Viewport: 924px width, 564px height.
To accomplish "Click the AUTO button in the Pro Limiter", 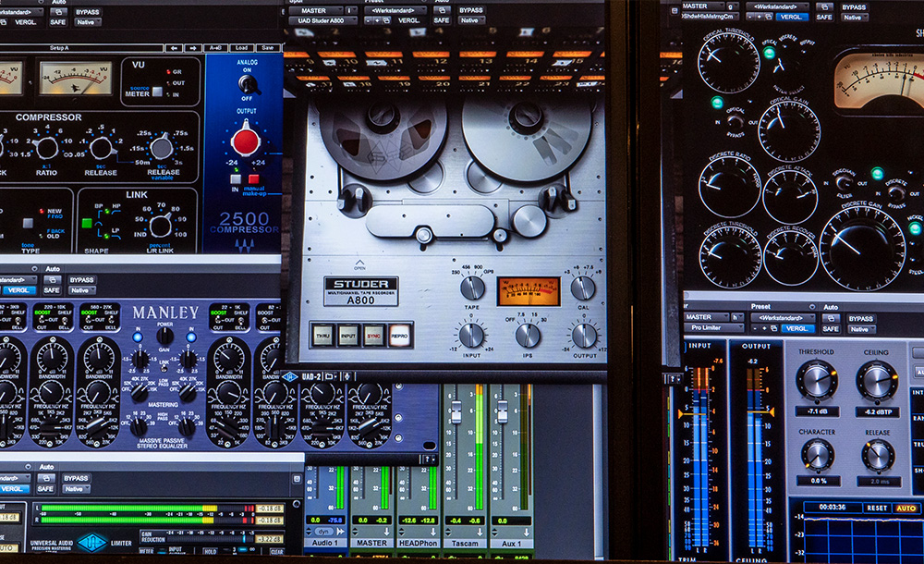I will [906, 508].
